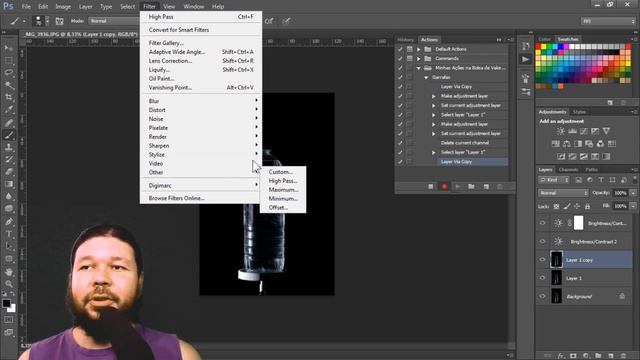
Task: Open Fill dropdown arrow
Action: click(x=633, y=206)
